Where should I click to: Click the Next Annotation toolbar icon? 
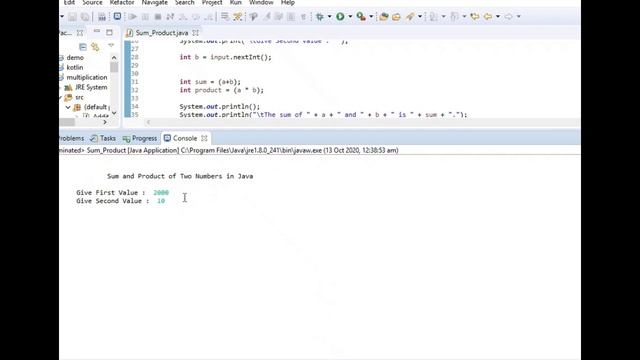click(x=433, y=17)
